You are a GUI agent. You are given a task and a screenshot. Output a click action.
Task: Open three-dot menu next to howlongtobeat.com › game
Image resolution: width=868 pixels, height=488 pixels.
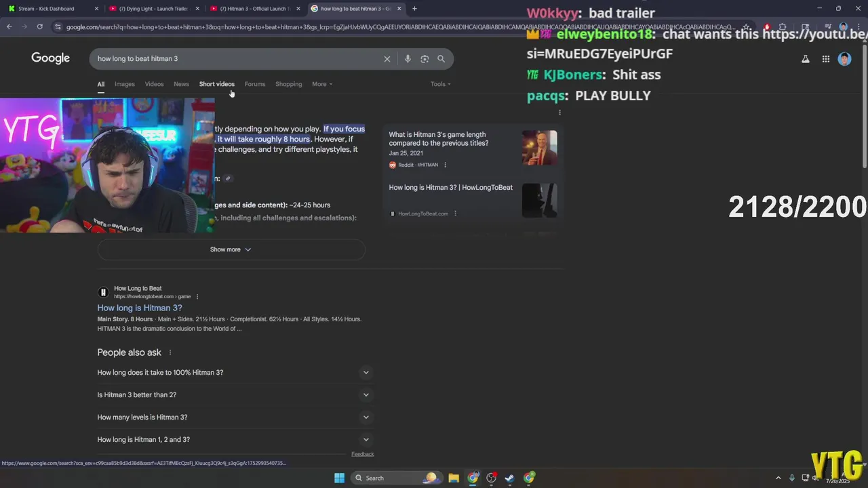click(197, 297)
